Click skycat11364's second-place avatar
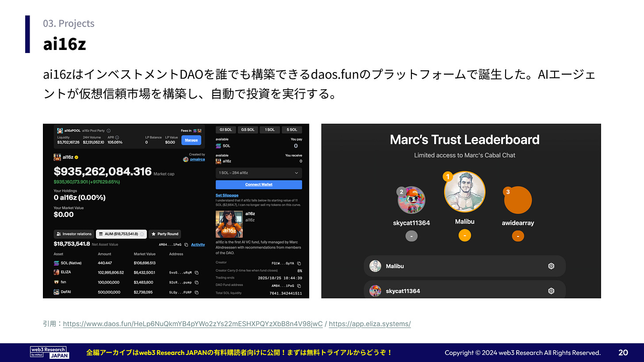Viewport: 644px width, 362px height. pos(411,200)
